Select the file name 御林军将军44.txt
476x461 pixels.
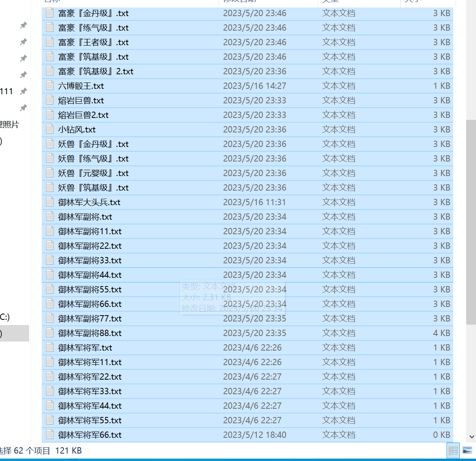tap(90, 406)
